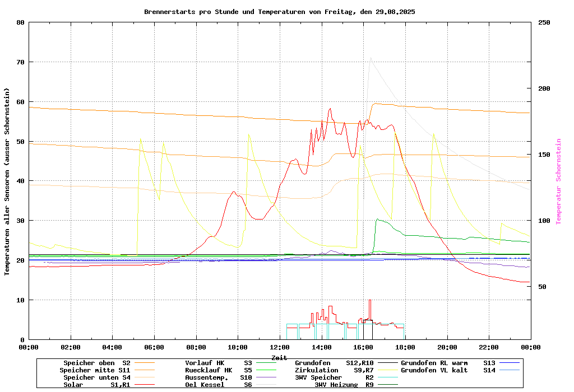Click the blue Grundofen VL kalt S14 line
This screenshot has height=392, width=574.
pos(509,370)
